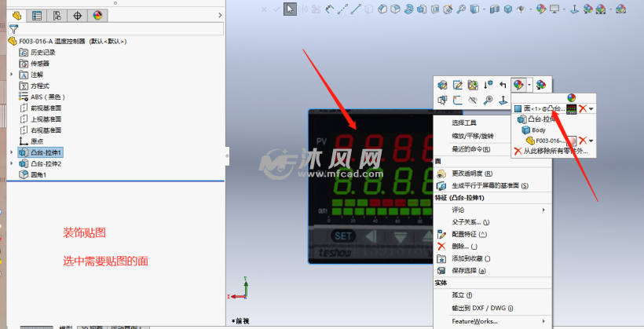Viewport: 644px width, 329px height.
Task: Click the undo-style back arrow icon
Action: click(503, 85)
